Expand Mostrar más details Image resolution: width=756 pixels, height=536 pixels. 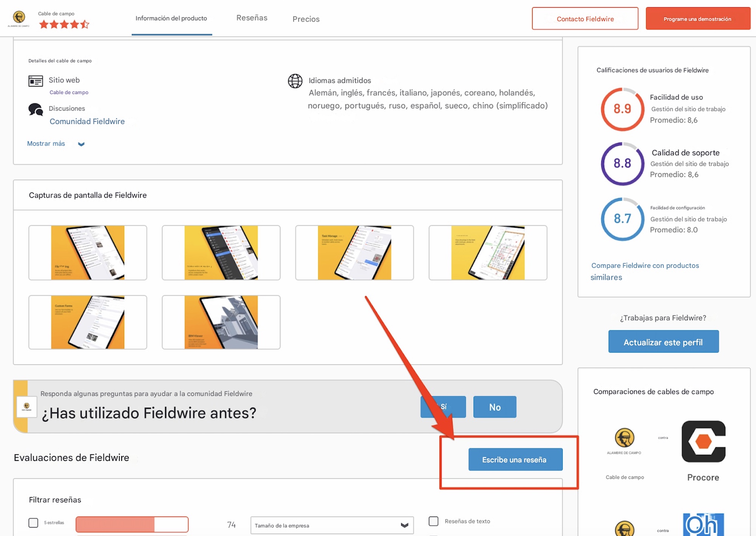[46, 143]
